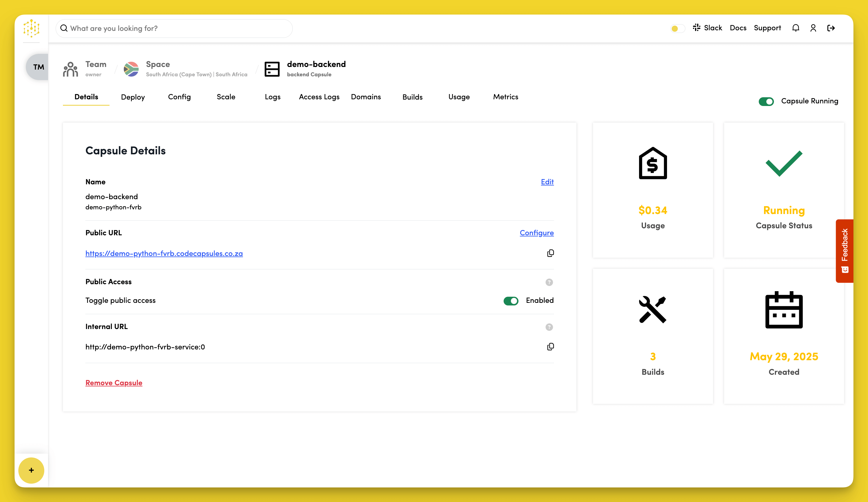Click the Code Capsules logo icon
Image resolution: width=868 pixels, height=502 pixels.
(x=31, y=28)
